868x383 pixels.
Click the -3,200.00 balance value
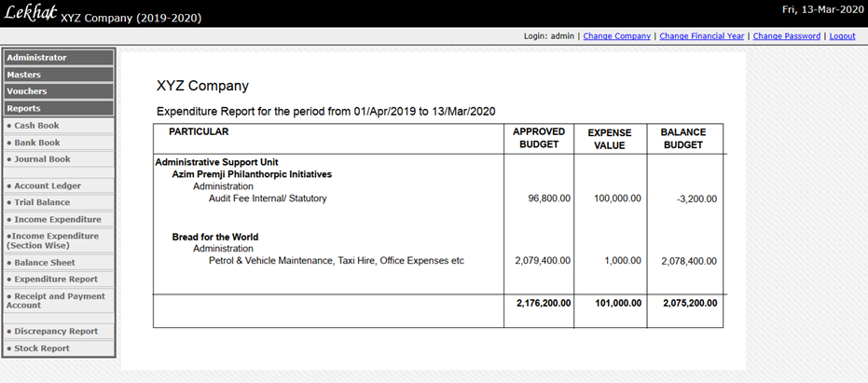pyautogui.click(x=696, y=198)
